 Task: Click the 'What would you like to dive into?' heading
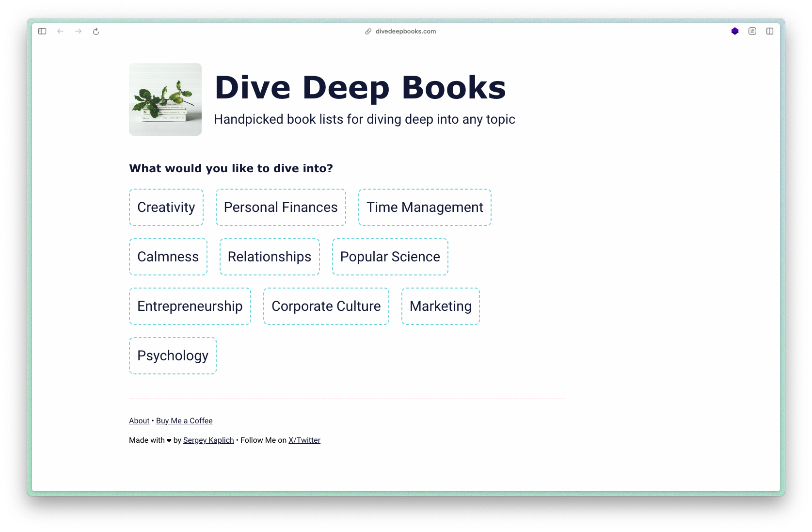[x=231, y=168]
